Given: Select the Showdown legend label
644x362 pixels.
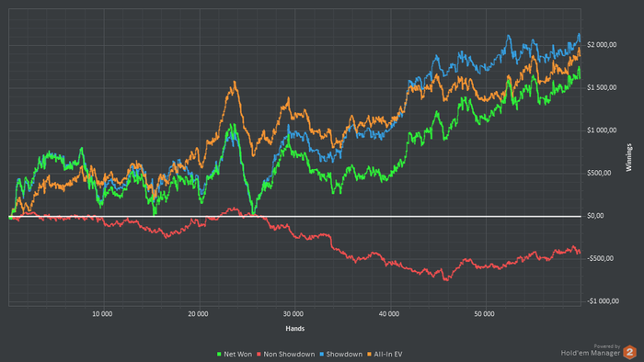Looking at the screenshot, I should point(344,355).
